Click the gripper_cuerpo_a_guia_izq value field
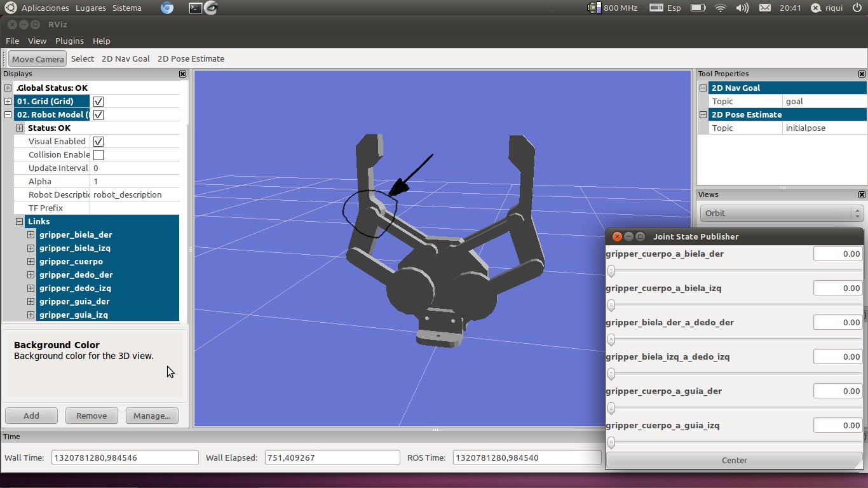The image size is (868, 488). [x=838, y=425]
